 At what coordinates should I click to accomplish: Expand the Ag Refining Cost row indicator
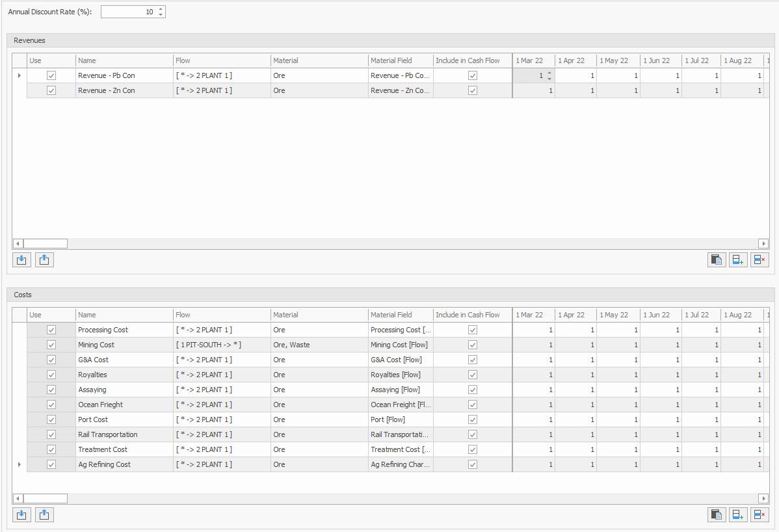tap(19, 464)
